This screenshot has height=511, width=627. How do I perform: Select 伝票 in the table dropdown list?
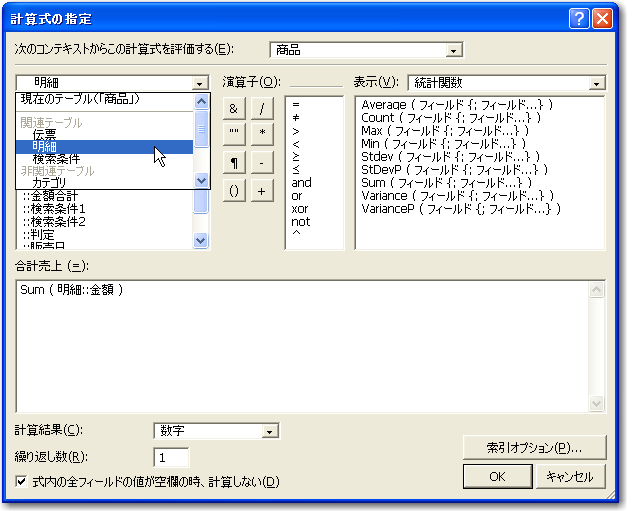(x=44, y=134)
